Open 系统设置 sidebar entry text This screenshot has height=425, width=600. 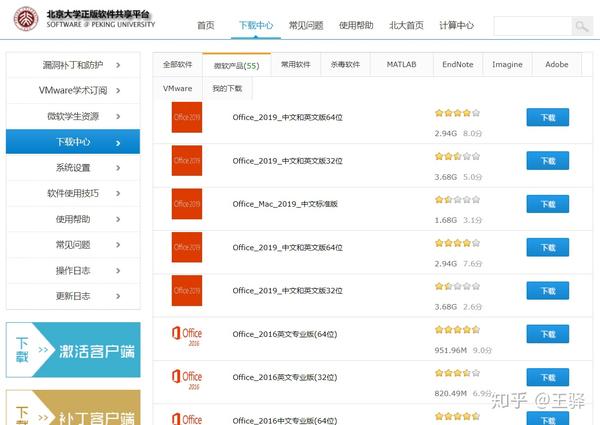pyautogui.click(x=73, y=168)
